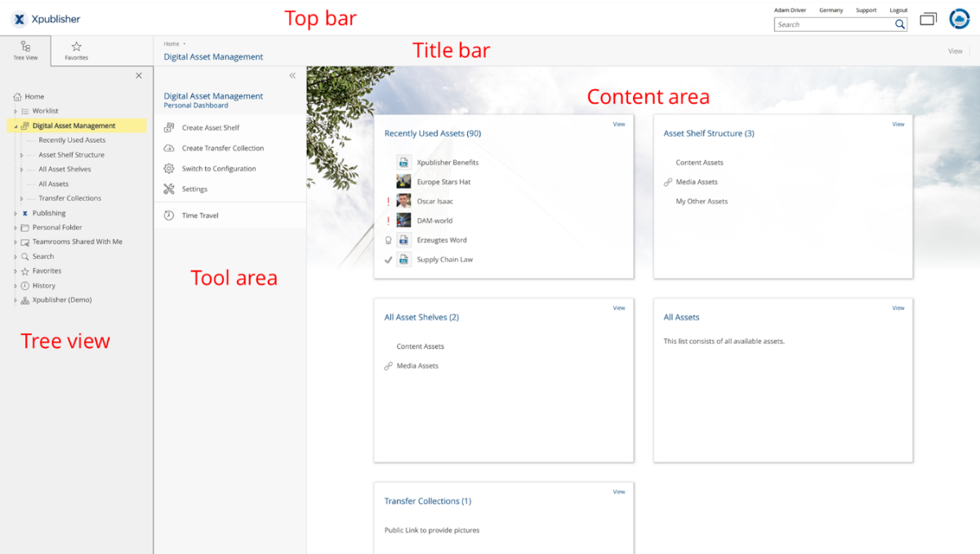Click the Publishing X icon in tree
The image size is (980, 554).
(25, 213)
